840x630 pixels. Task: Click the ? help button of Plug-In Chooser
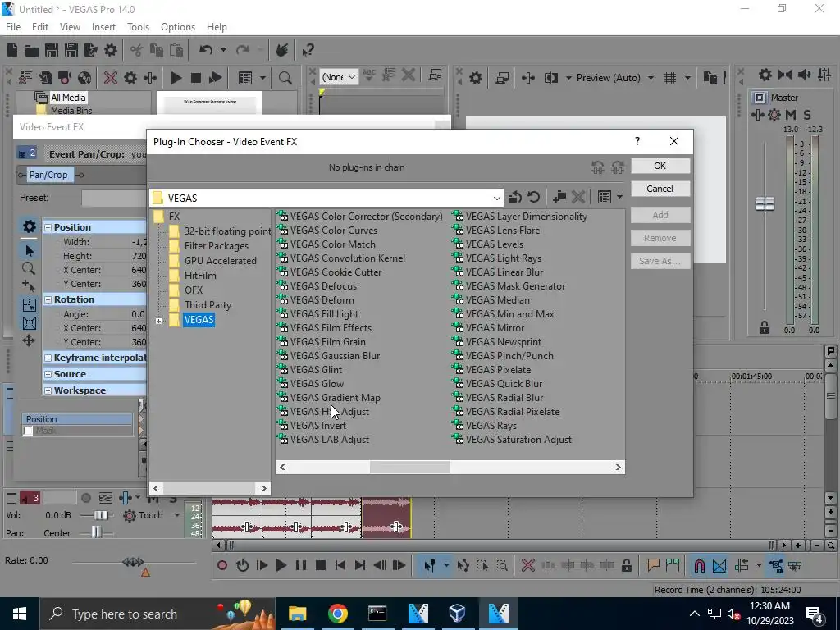637,141
